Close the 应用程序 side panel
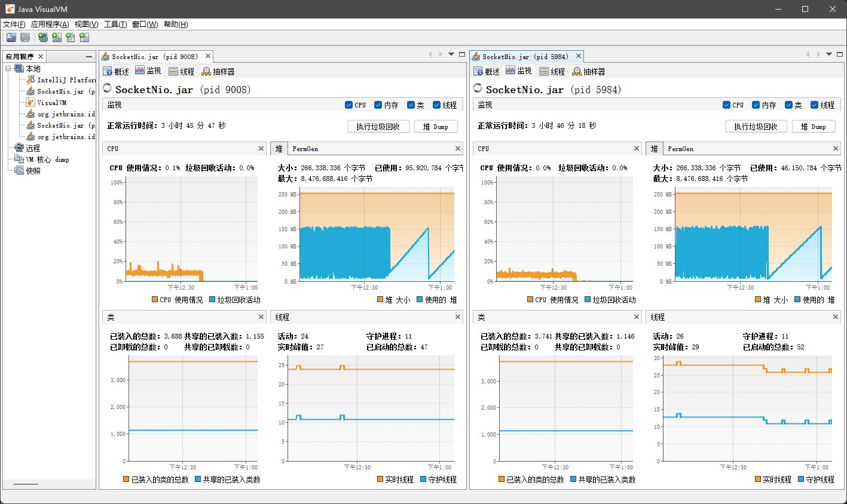 tap(41, 57)
